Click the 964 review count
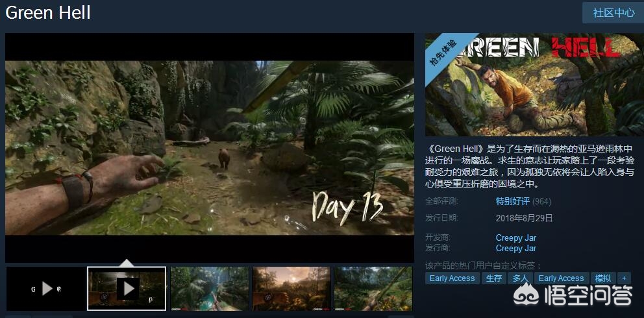Viewport: 644px width, 318px height. (x=542, y=201)
